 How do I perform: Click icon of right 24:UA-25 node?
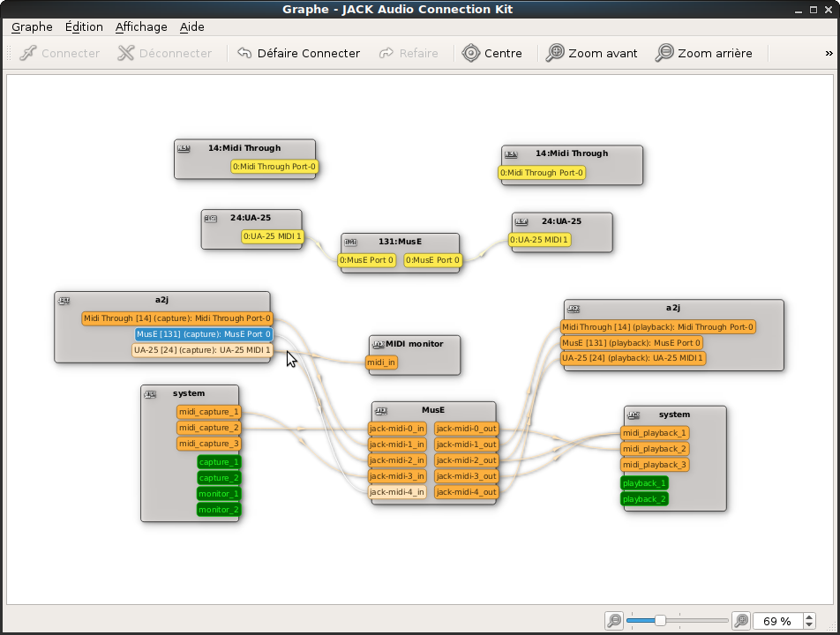click(x=521, y=221)
